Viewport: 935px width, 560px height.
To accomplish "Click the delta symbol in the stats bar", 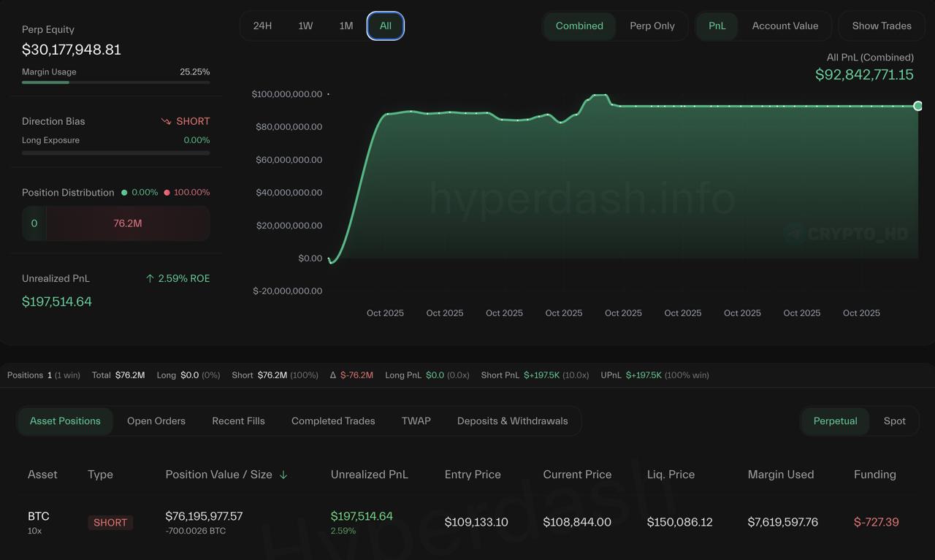I will click(333, 375).
